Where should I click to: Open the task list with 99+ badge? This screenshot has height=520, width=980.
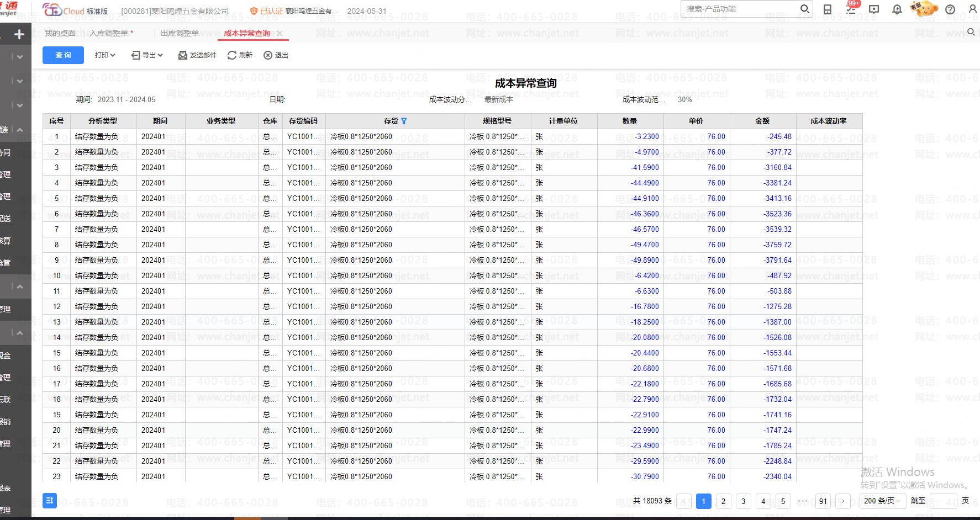[851, 9]
